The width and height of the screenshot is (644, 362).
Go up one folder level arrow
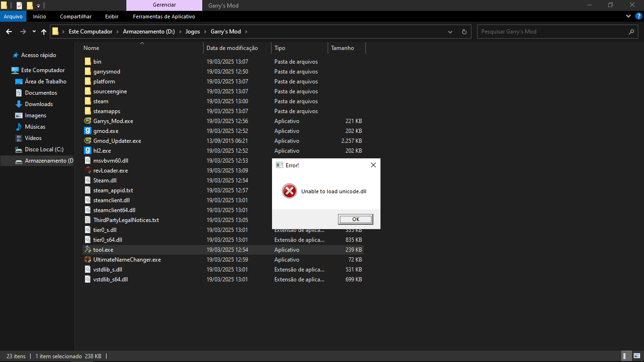[44, 32]
